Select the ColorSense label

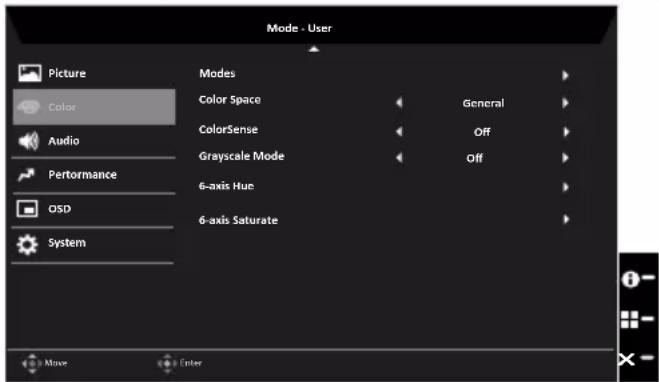point(228,129)
